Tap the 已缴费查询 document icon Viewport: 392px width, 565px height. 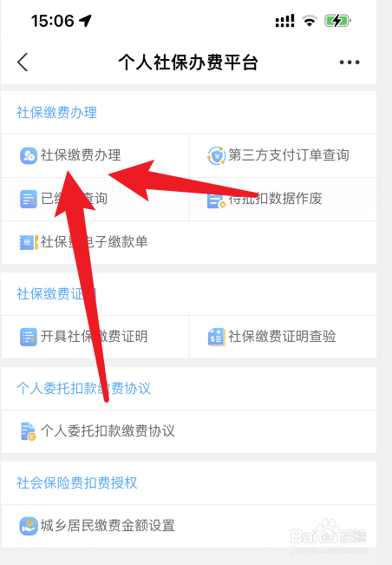[x=29, y=200]
